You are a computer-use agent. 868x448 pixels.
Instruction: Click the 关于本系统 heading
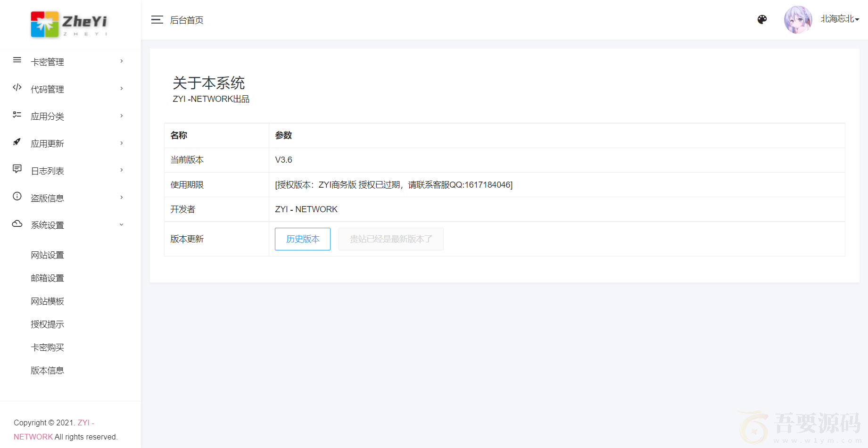click(x=208, y=83)
